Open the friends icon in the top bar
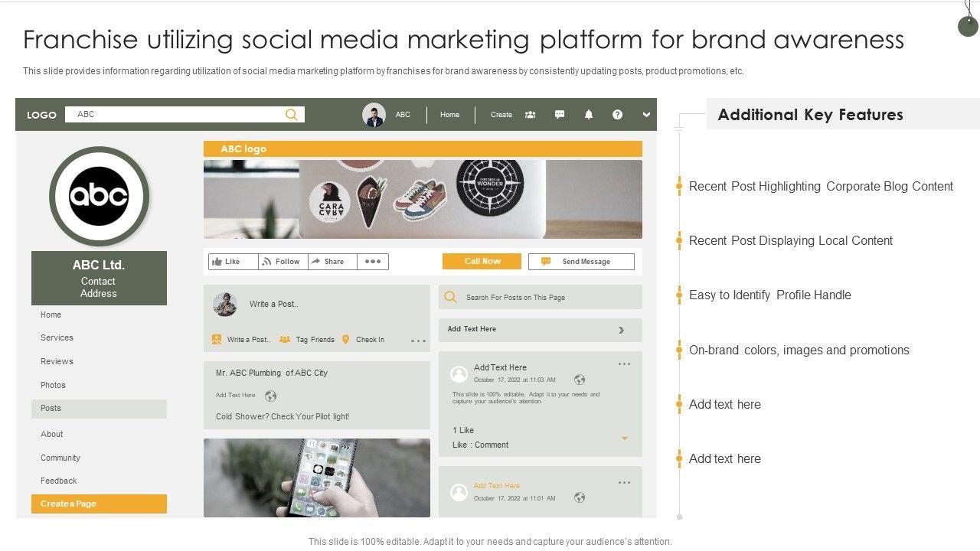The height and width of the screenshot is (551, 980). (530, 115)
